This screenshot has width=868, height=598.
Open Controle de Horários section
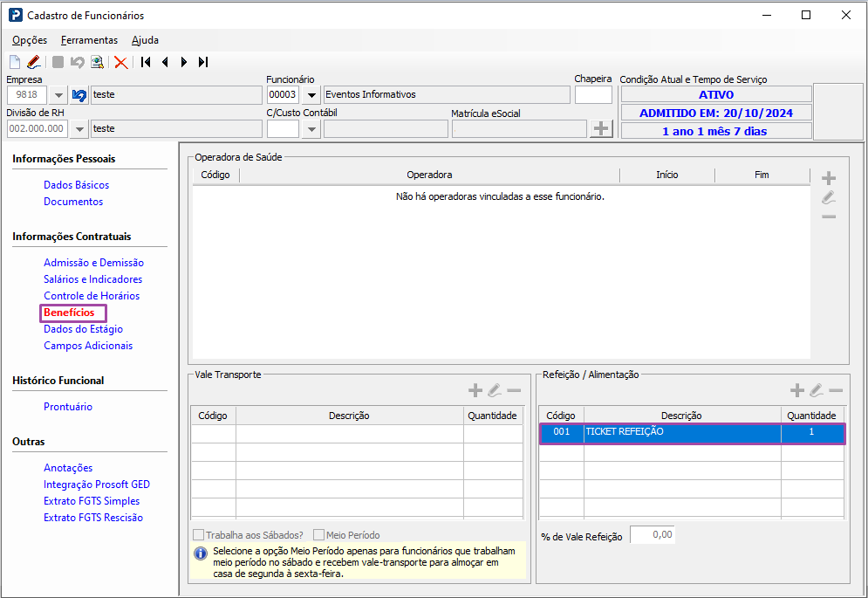pos(92,296)
